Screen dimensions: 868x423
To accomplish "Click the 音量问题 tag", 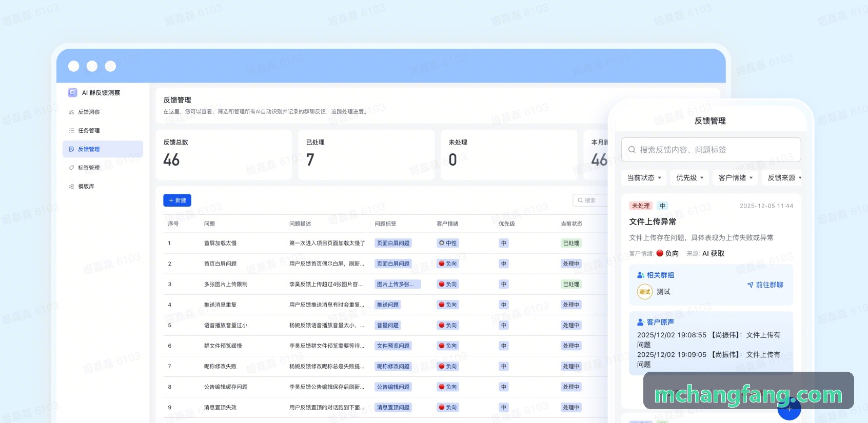I will (388, 325).
